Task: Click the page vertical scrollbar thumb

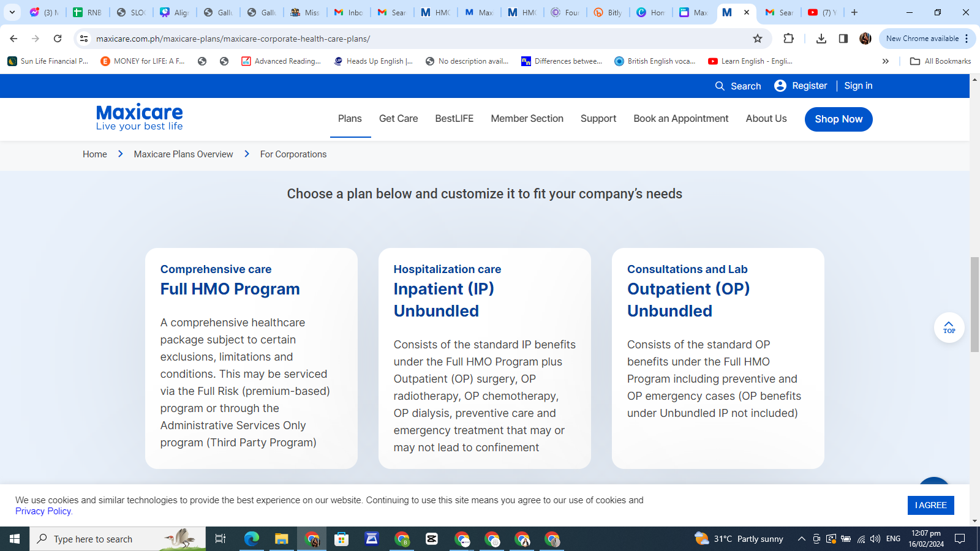Action: pyautogui.click(x=974, y=304)
